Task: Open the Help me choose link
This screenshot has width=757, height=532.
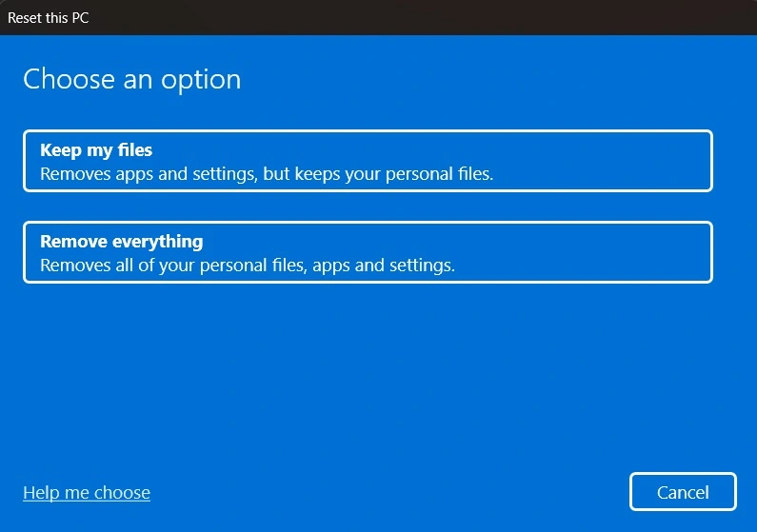Action: 87,492
